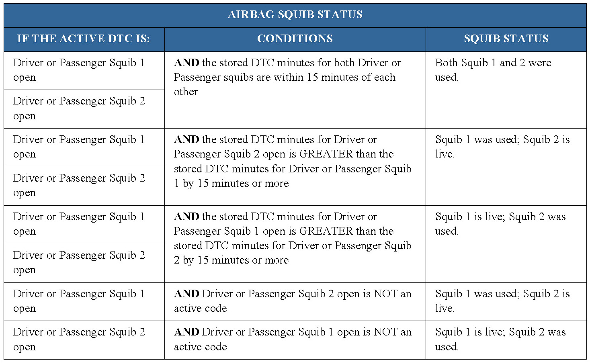Click the "AIRBAG SQUIB STATUS" table title
Viewport: 590px width, 364px height.
(x=295, y=15)
